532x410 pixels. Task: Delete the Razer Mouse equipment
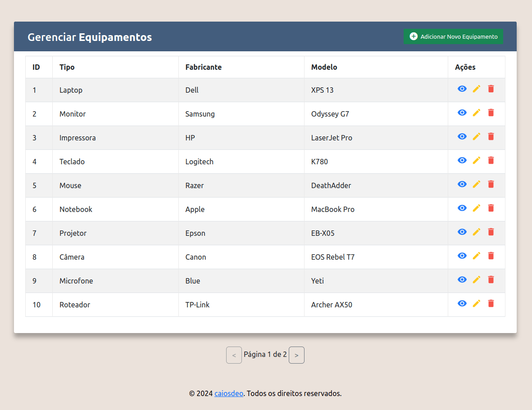[491, 184]
